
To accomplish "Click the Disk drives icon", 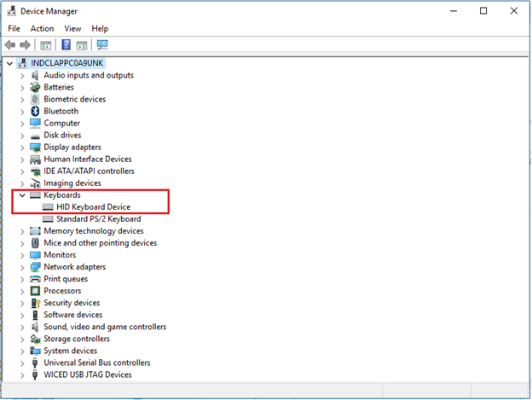I will point(35,136).
